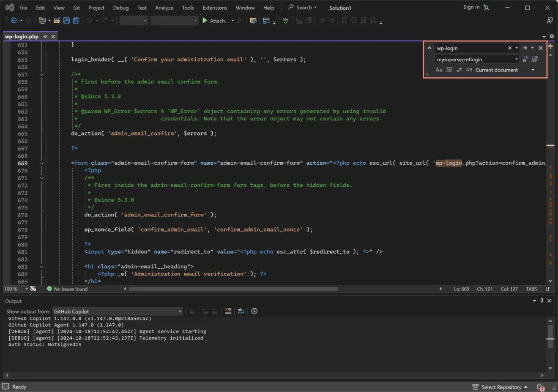Click the code cleanup icon beside zoom
Image resolution: width=558 pixels, height=392 pixels.
coord(33,289)
